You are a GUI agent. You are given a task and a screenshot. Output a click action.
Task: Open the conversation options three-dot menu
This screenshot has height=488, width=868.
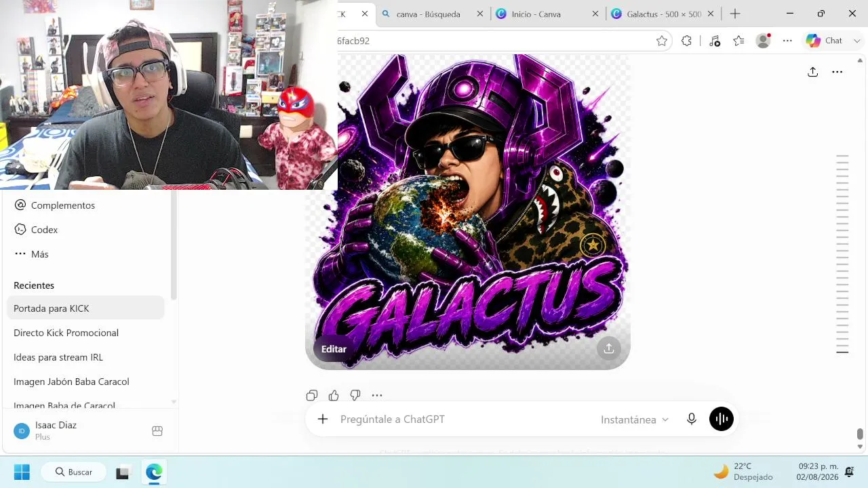click(837, 72)
